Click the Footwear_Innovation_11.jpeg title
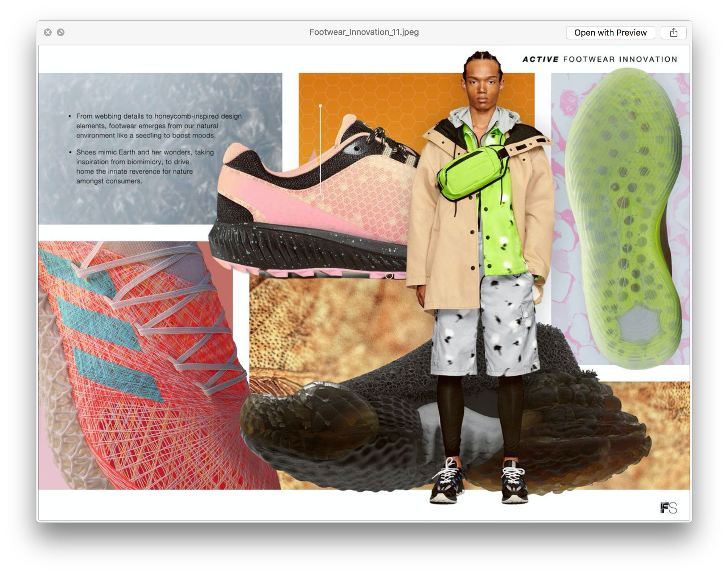 point(364,32)
